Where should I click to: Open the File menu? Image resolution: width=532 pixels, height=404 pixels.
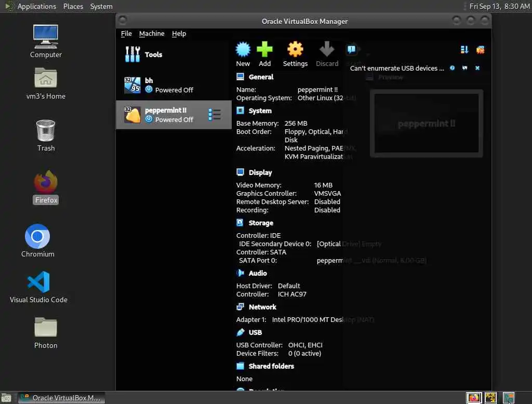(x=126, y=34)
